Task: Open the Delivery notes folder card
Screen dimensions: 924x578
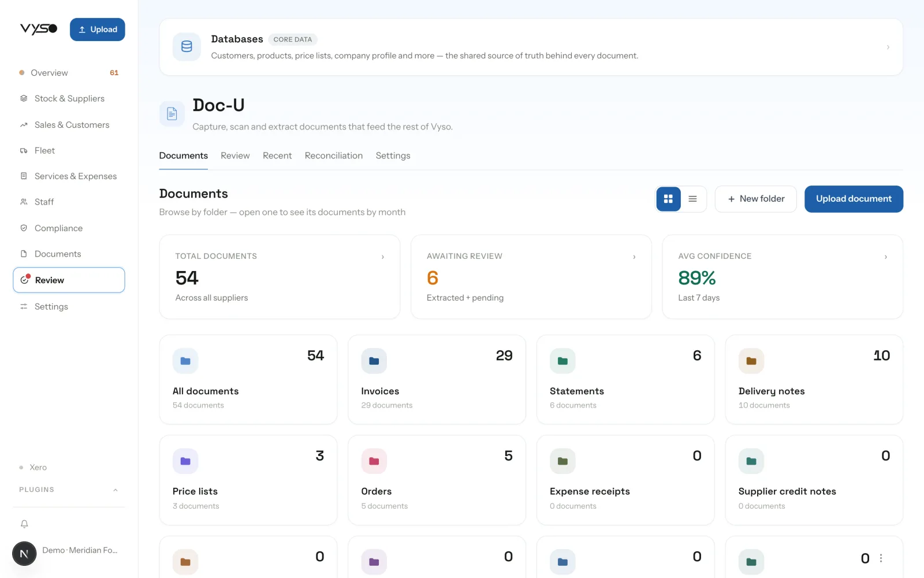Action: click(x=814, y=380)
